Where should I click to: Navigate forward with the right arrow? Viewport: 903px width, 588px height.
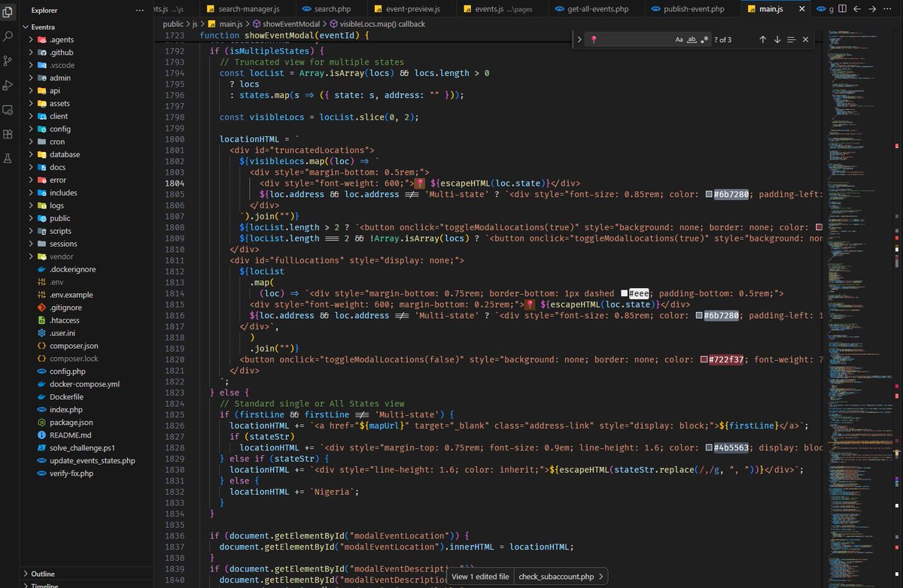point(871,9)
